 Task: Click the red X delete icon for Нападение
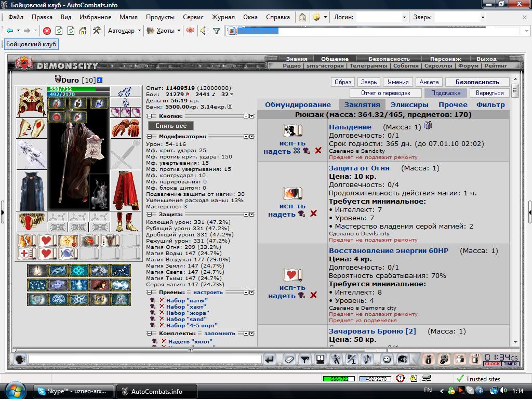[318, 151]
